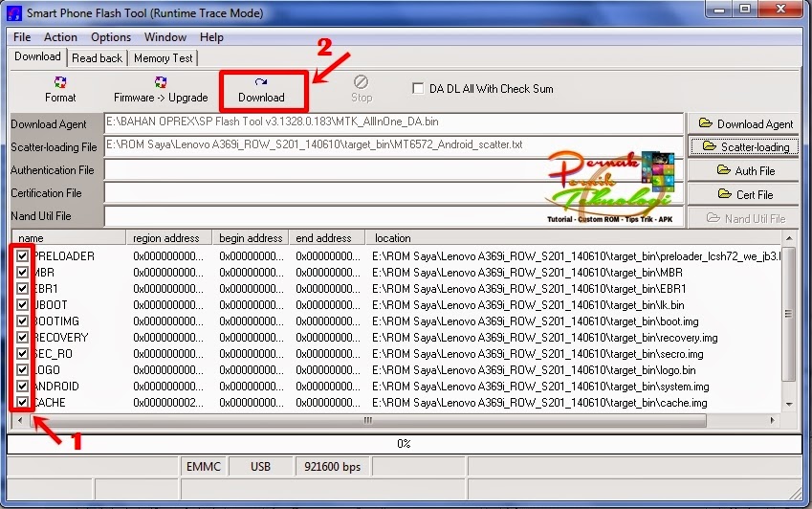Click the end address column header
This screenshot has width=812, height=509.
tap(327, 237)
